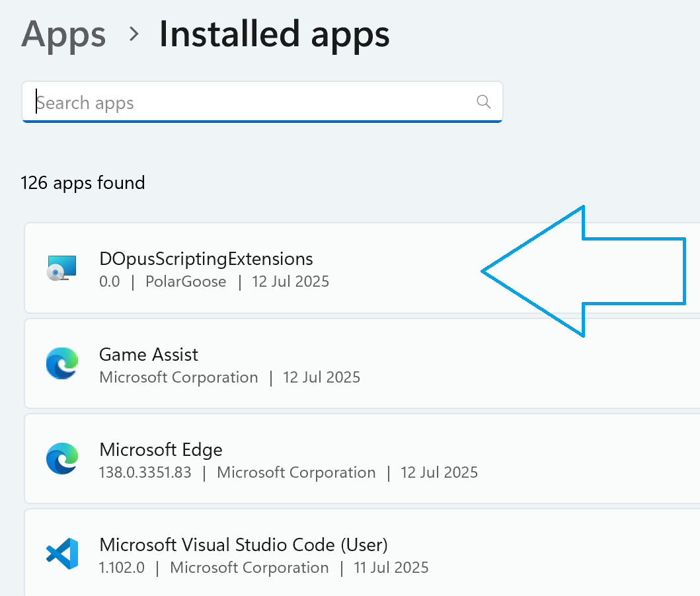
Task: Click the 11 Jul 2025 install date
Action: pyautogui.click(x=391, y=568)
